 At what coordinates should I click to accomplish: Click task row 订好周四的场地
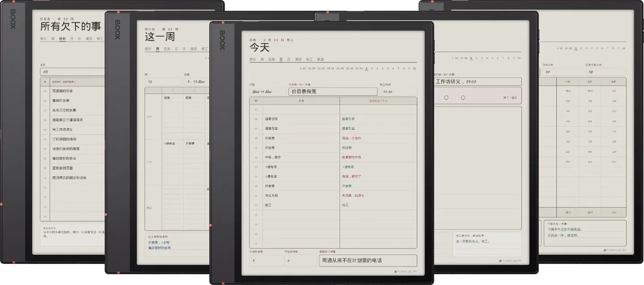point(72,139)
